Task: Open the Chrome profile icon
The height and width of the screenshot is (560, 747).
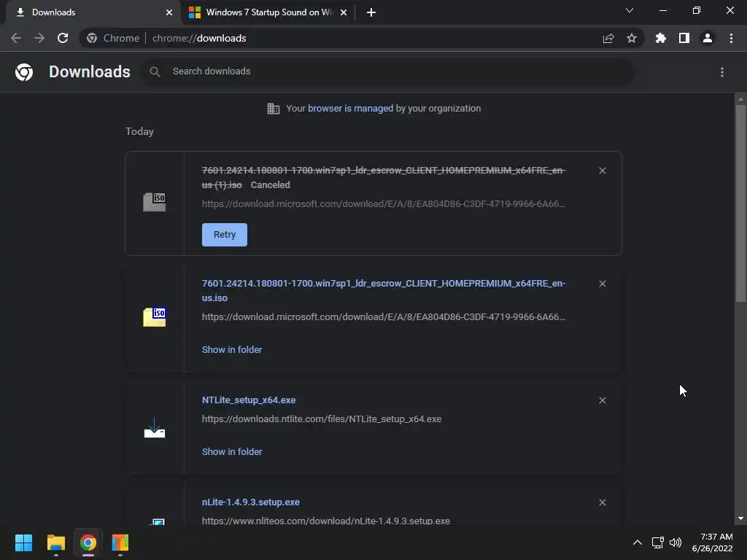Action: tap(708, 38)
